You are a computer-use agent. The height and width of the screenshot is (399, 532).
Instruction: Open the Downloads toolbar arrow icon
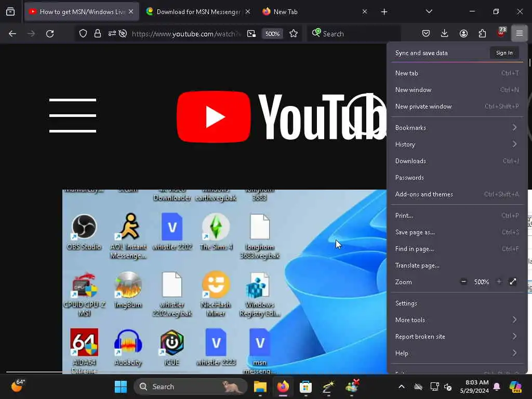coord(445,33)
